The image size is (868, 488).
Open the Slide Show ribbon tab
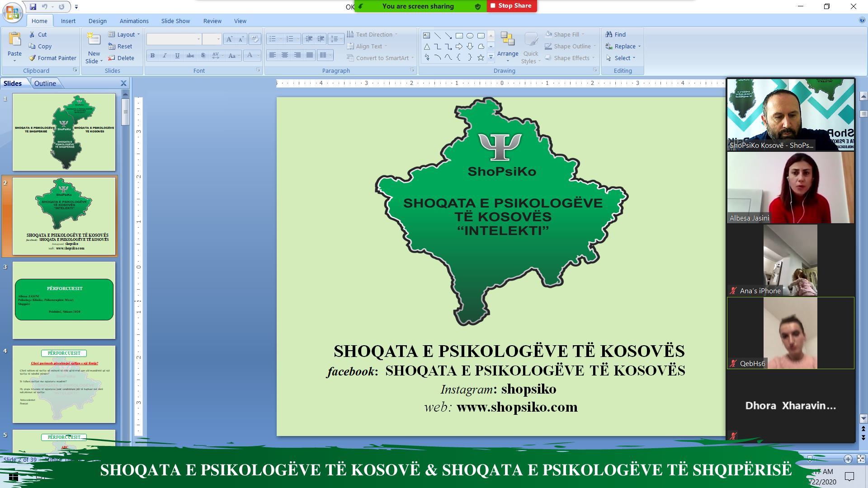(x=175, y=21)
